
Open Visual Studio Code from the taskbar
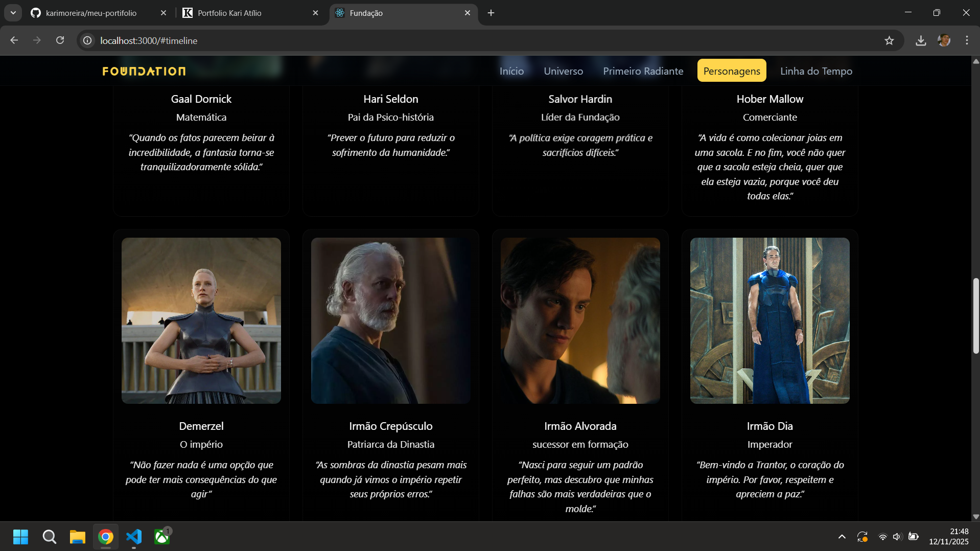coord(134,537)
